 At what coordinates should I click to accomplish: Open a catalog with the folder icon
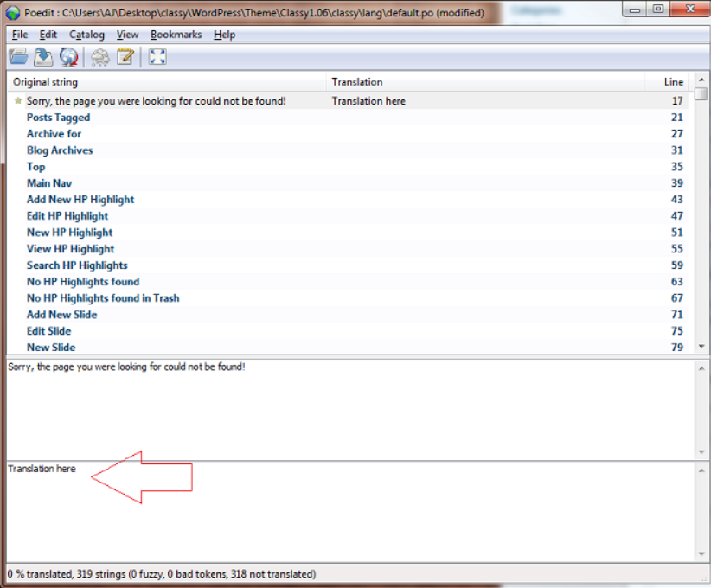click(x=18, y=57)
